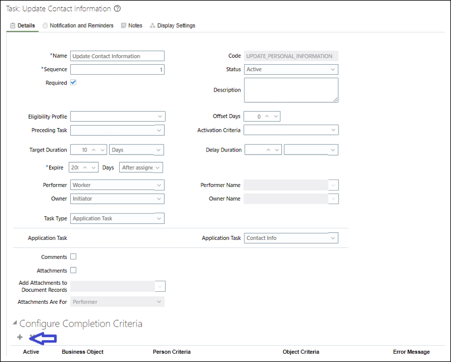Click the Error Message column header
Image resolution: width=451 pixels, height=362 pixels.
click(411, 352)
